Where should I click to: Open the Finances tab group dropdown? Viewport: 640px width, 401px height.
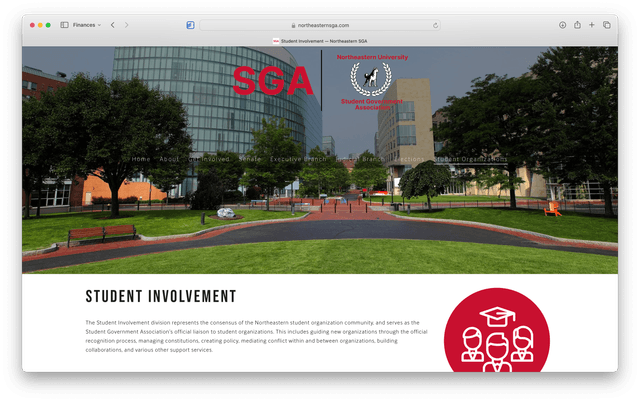87,25
